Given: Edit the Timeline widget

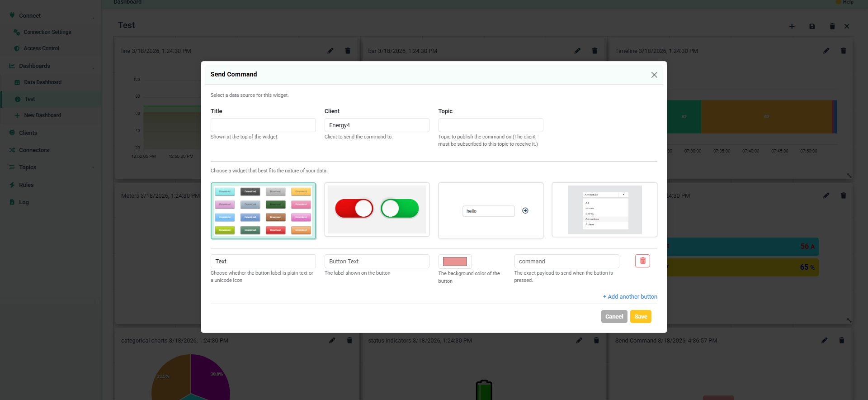Looking at the screenshot, I should pos(826,51).
